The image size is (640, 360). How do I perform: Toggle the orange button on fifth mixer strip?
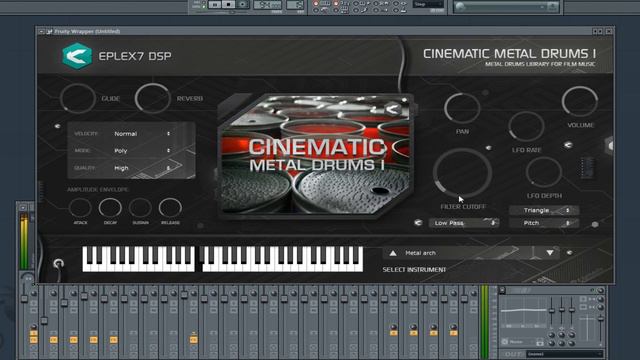[x=113, y=340]
